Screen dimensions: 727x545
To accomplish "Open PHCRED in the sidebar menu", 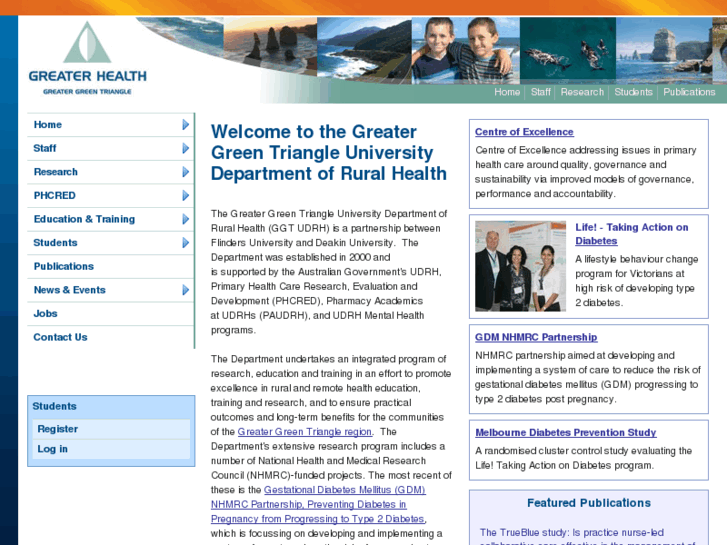I will point(54,195).
